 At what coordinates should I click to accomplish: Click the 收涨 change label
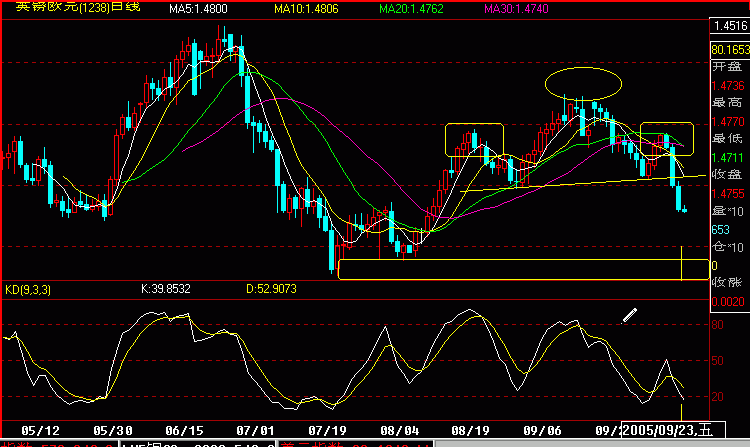[x=727, y=283]
